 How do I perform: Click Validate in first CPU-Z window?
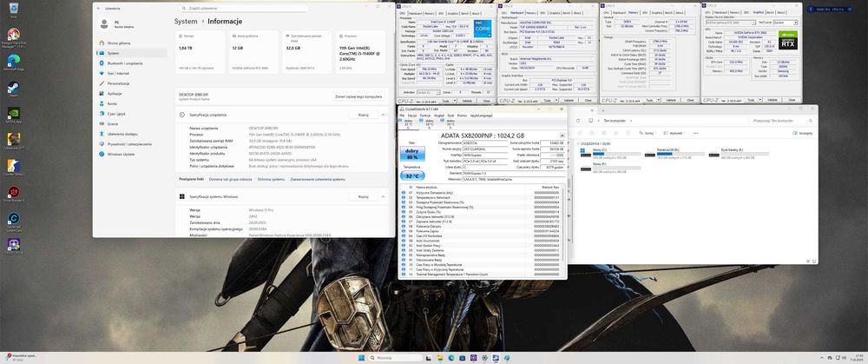tap(467, 101)
